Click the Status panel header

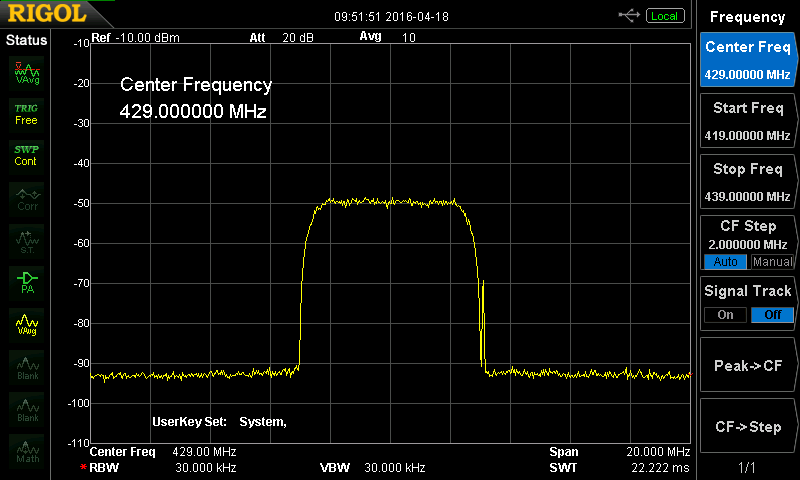[26, 40]
